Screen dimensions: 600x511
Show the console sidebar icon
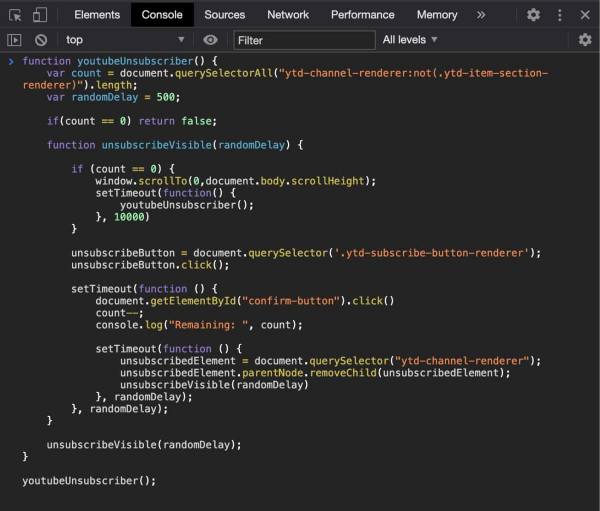coord(14,40)
